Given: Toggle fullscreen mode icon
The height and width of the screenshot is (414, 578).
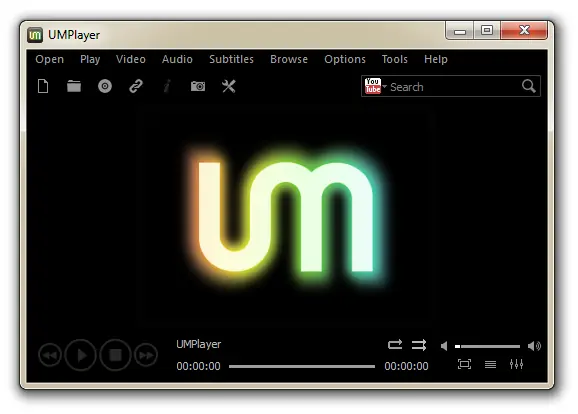Looking at the screenshot, I should pos(464,364).
